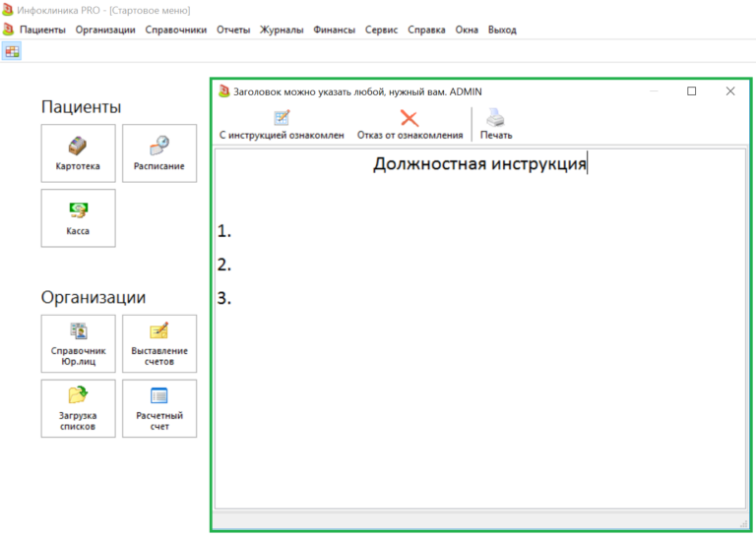Image resolution: width=756 pixels, height=537 pixels.
Task: Open the Расписание schedule tile
Action: 159,153
